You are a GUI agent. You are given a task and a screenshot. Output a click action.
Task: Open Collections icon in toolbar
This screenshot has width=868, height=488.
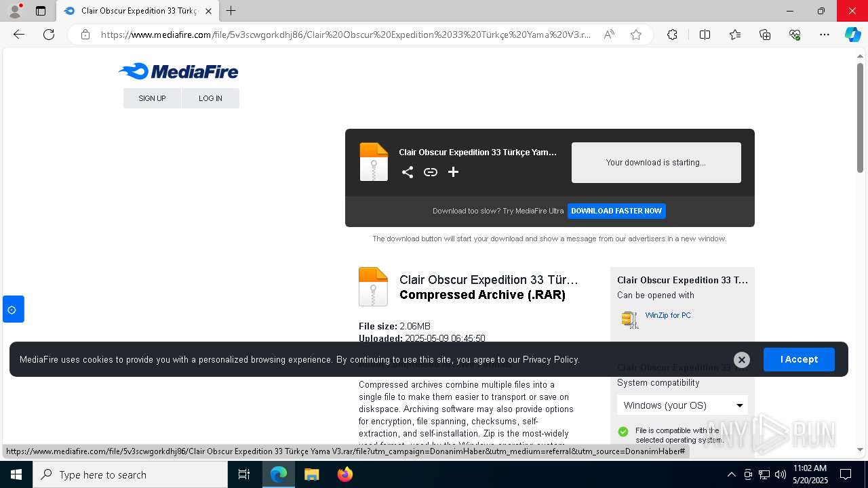pyautogui.click(x=765, y=35)
